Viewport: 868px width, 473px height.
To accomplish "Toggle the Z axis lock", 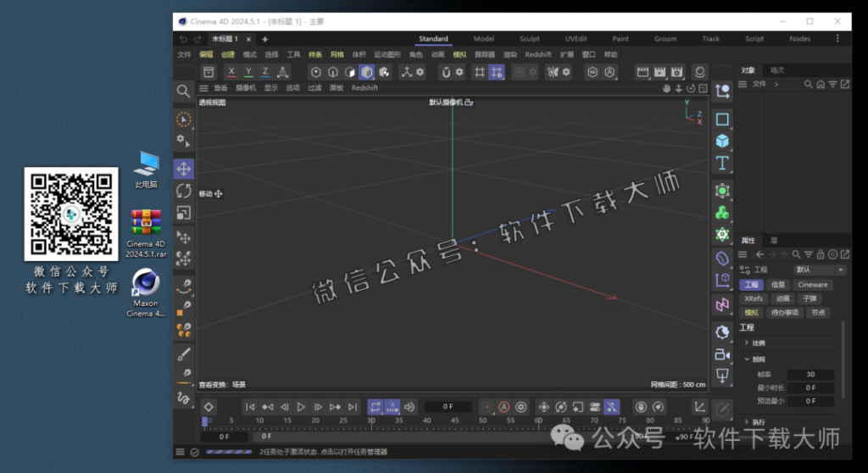I will coord(265,72).
